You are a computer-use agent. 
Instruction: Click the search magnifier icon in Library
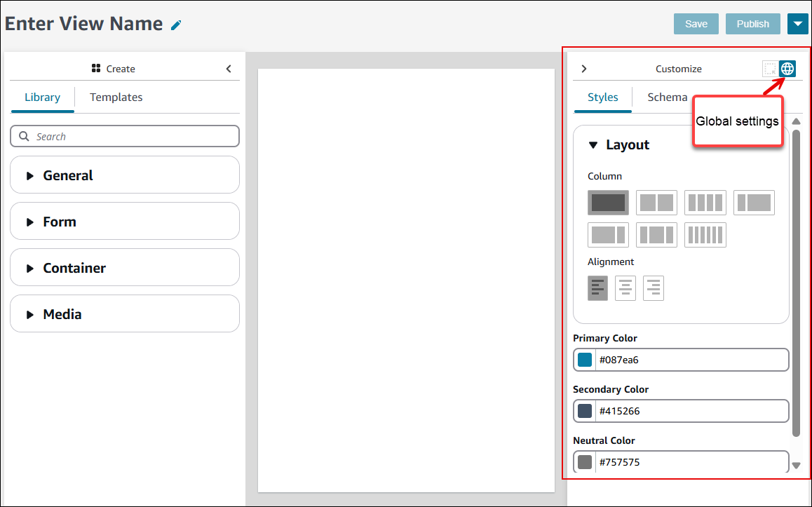point(24,136)
